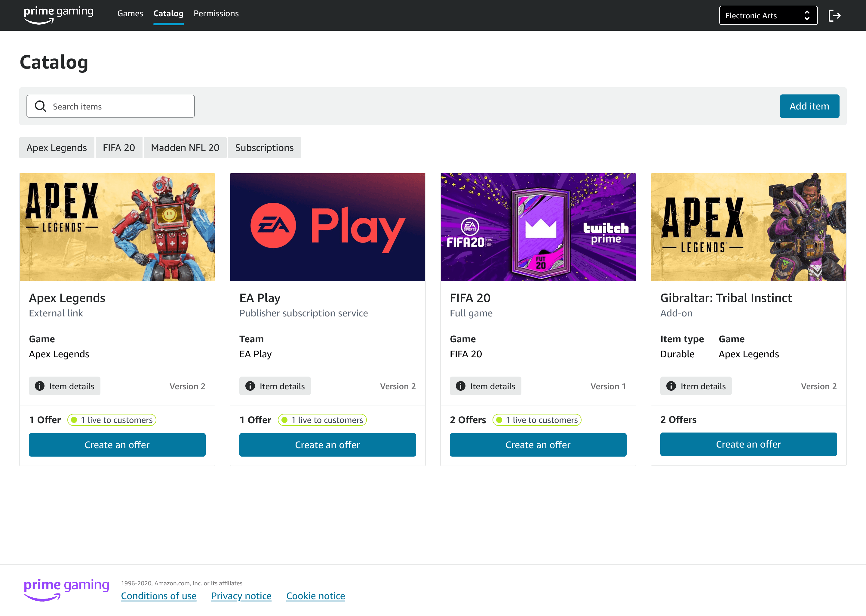Open Item details for FIFA 20

[x=485, y=386]
